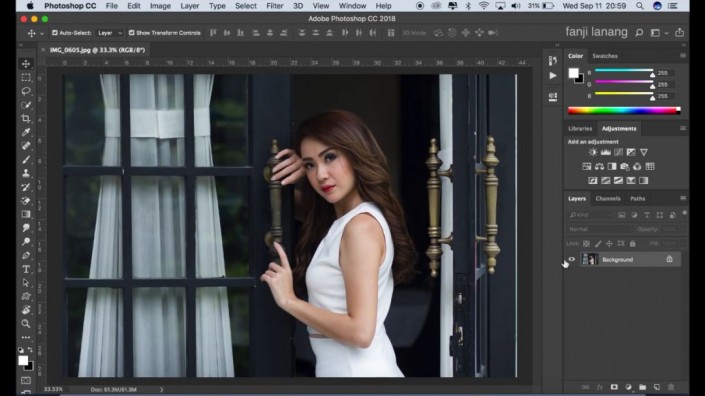Select the Move tool in the toolbox
This screenshot has width=705, height=396.
coord(26,64)
